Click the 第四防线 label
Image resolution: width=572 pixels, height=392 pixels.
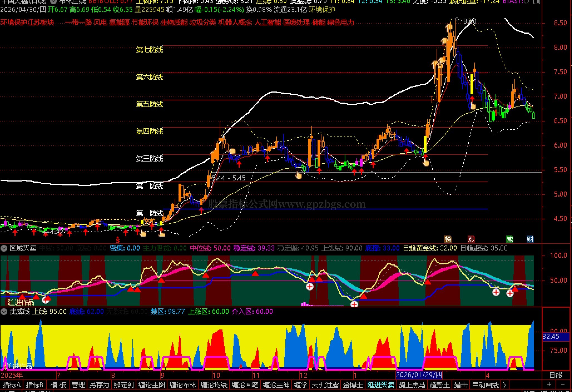[150, 132]
